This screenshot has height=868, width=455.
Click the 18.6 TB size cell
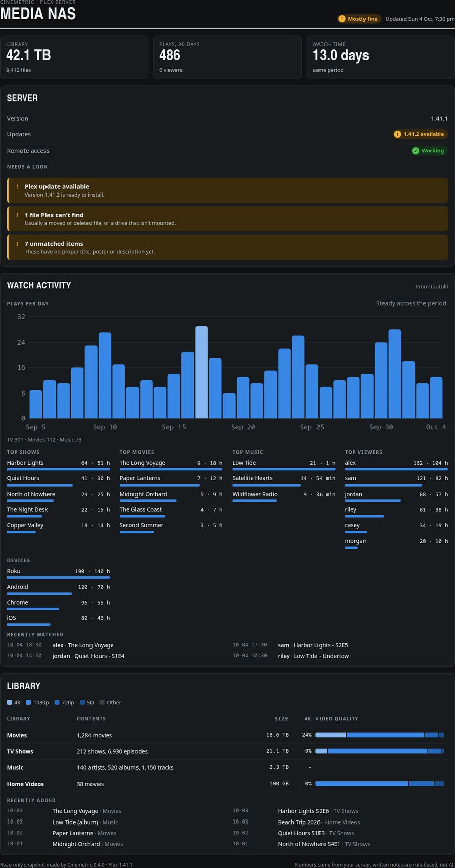coord(278,735)
